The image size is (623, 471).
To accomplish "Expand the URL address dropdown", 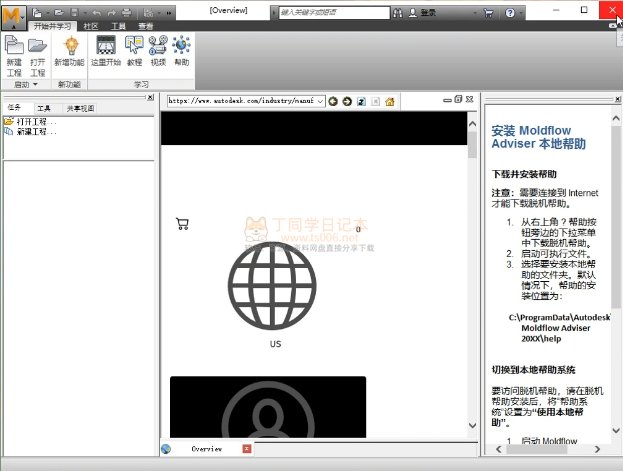I will point(320,101).
